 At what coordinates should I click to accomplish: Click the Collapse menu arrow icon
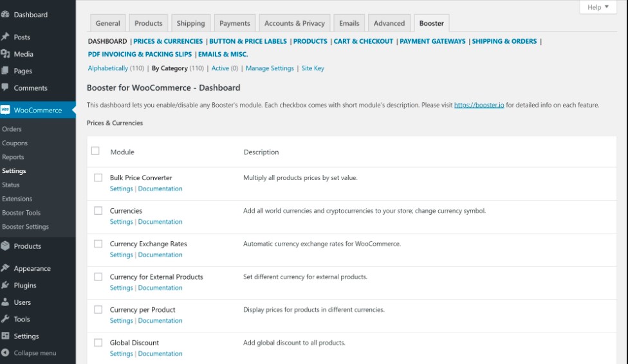pyautogui.click(x=5, y=353)
